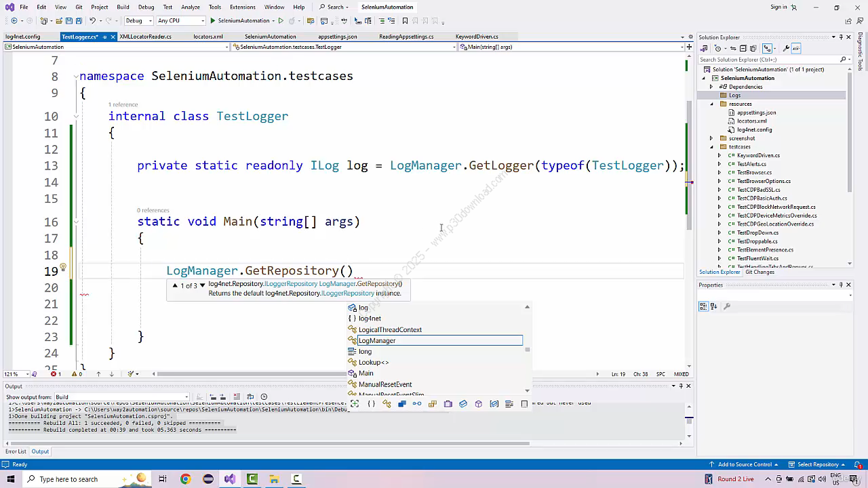868x488 pixels.
Task: Collapse the resources folder
Action: (711, 104)
